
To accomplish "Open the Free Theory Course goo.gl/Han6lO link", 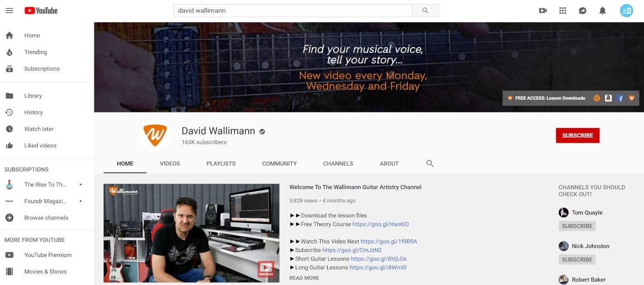I will (x=380, y=224).
